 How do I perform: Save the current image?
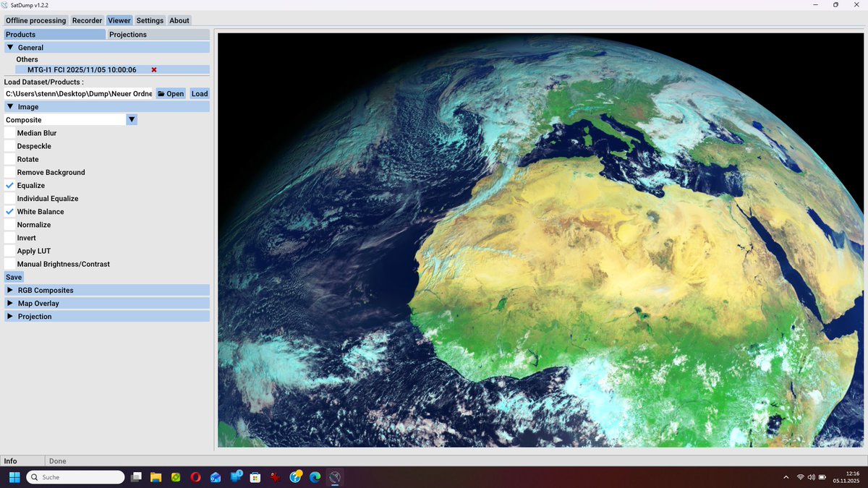tap(14, 277)
